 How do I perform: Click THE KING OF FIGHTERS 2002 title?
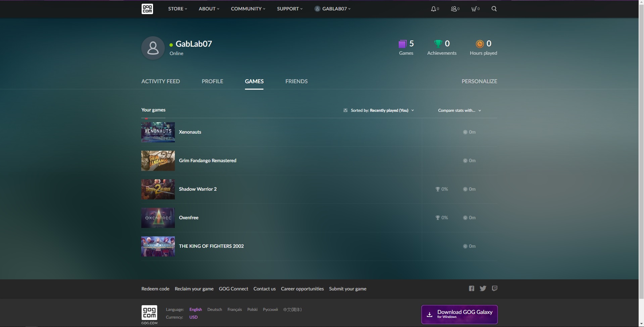coord(211,246)
